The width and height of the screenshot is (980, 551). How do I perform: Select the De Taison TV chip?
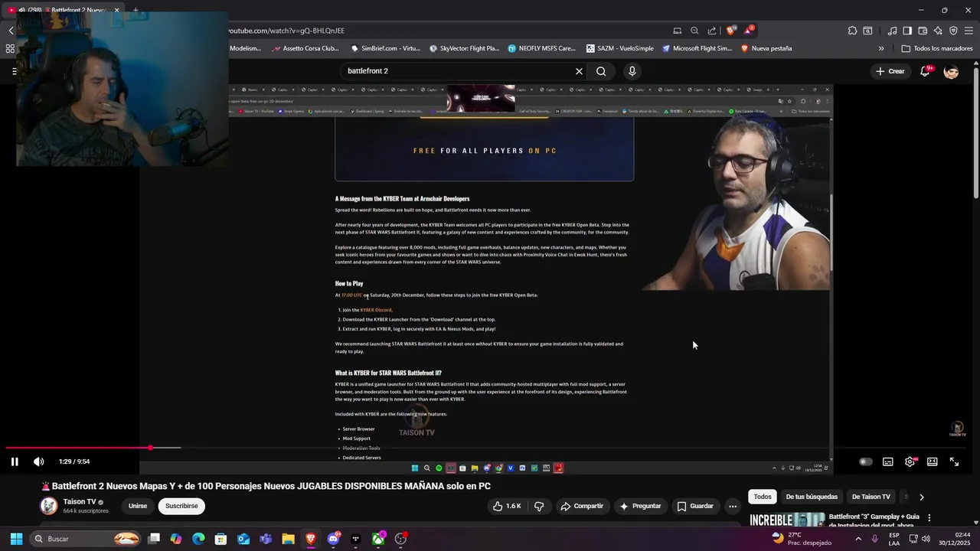coord(871,497)
